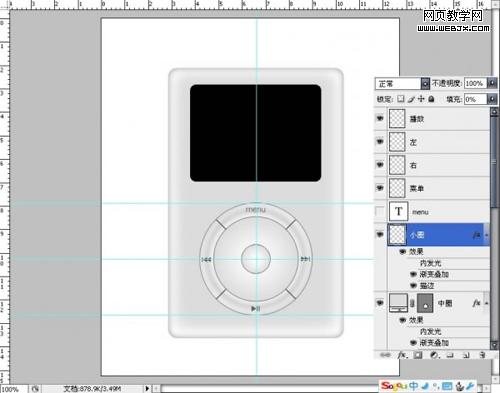Collapse effects list of 中圆 layer

click(x=486, y=303)
